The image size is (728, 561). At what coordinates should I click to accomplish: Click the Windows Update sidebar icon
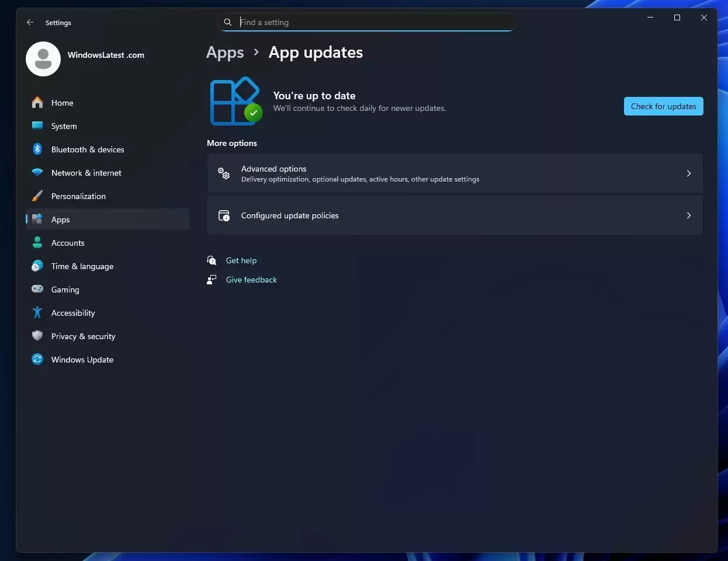[x=37, y=360]
